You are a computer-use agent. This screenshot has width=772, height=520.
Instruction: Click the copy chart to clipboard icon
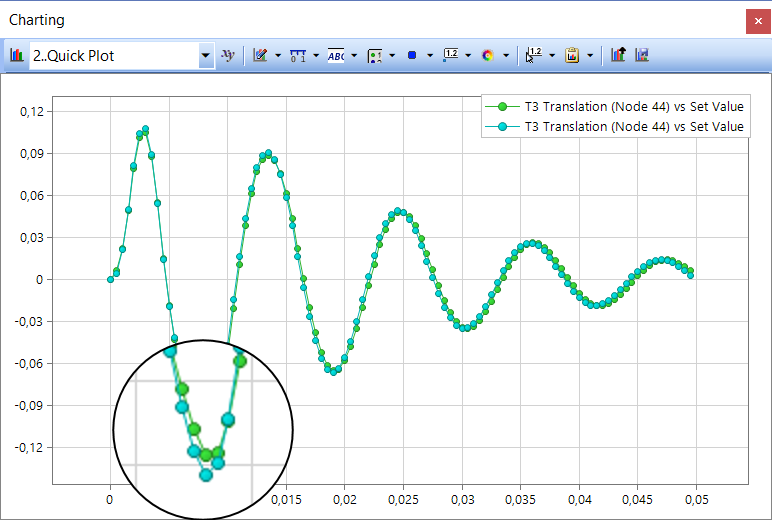click(572, 55)
